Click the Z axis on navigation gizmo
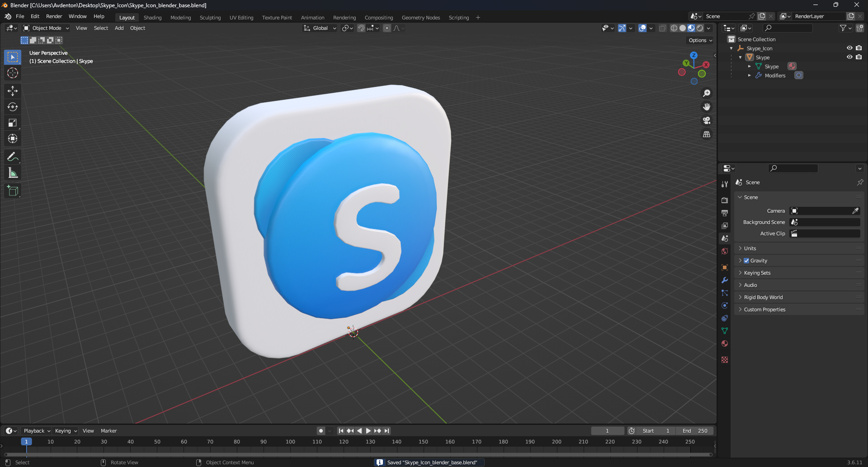Screen dimensions: 868x467 pos(693,55)
